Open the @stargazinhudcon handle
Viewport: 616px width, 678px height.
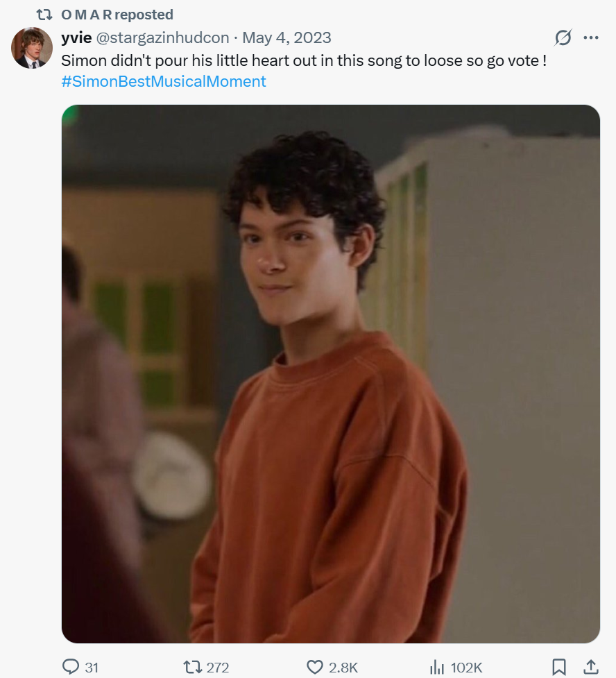click(x=162, y=37)
